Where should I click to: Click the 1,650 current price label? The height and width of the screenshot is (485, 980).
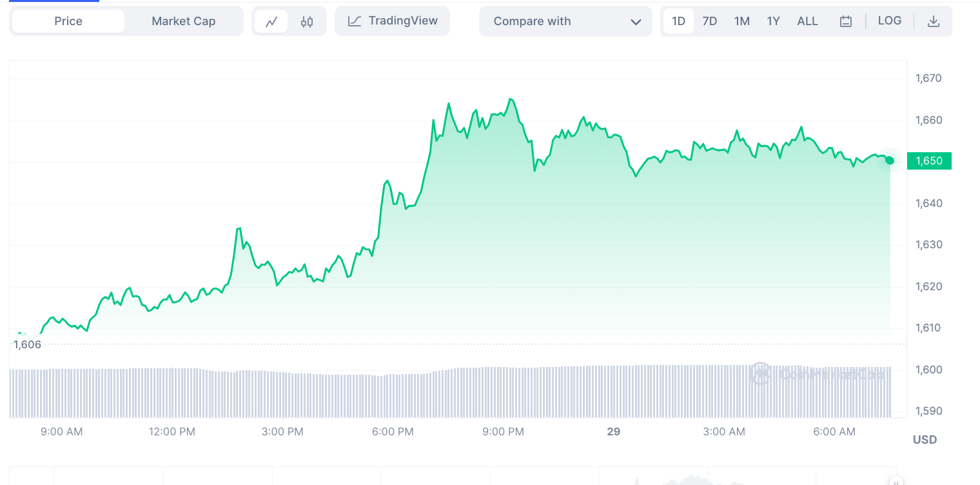(x=929, y=161)
